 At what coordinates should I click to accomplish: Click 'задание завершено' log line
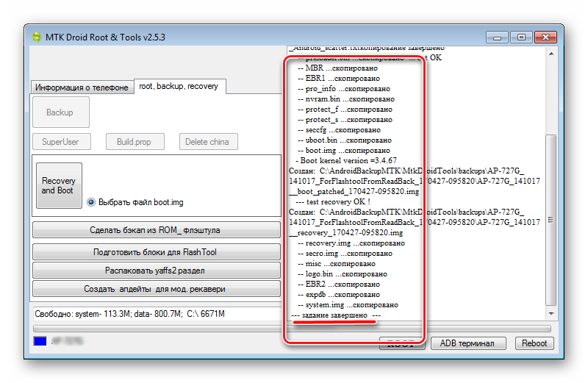[336, 315]
